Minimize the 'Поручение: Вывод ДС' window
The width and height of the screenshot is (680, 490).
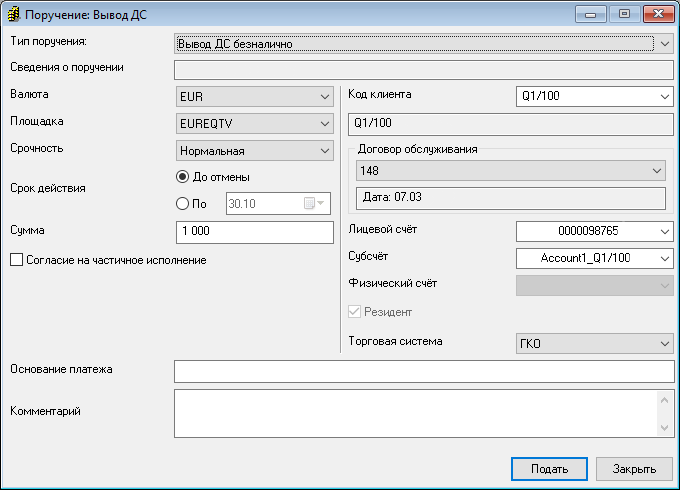pyautogui.click(x=590, y=14)
